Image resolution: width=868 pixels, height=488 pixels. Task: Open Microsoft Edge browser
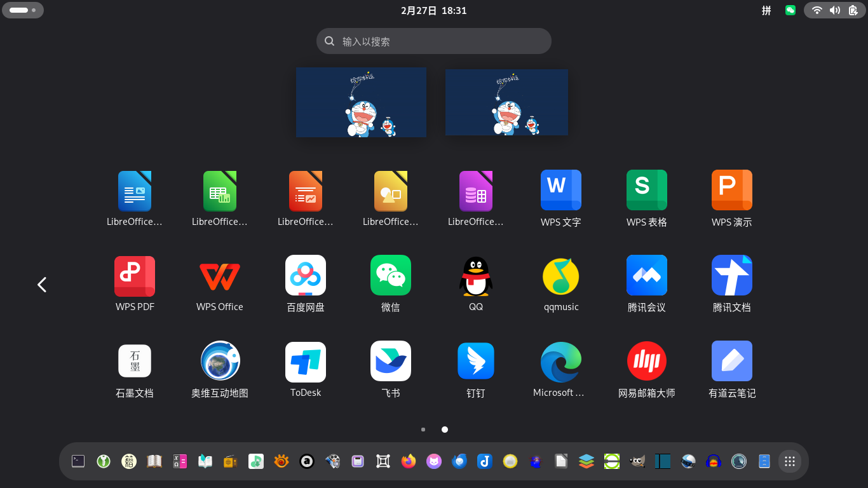(x=560, y=362)
